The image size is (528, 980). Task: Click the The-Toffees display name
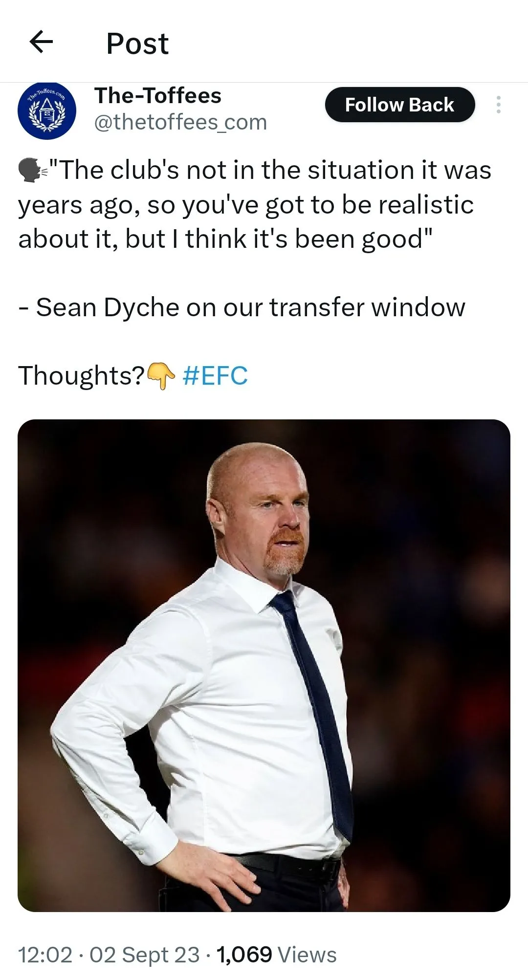click(157, 95)
